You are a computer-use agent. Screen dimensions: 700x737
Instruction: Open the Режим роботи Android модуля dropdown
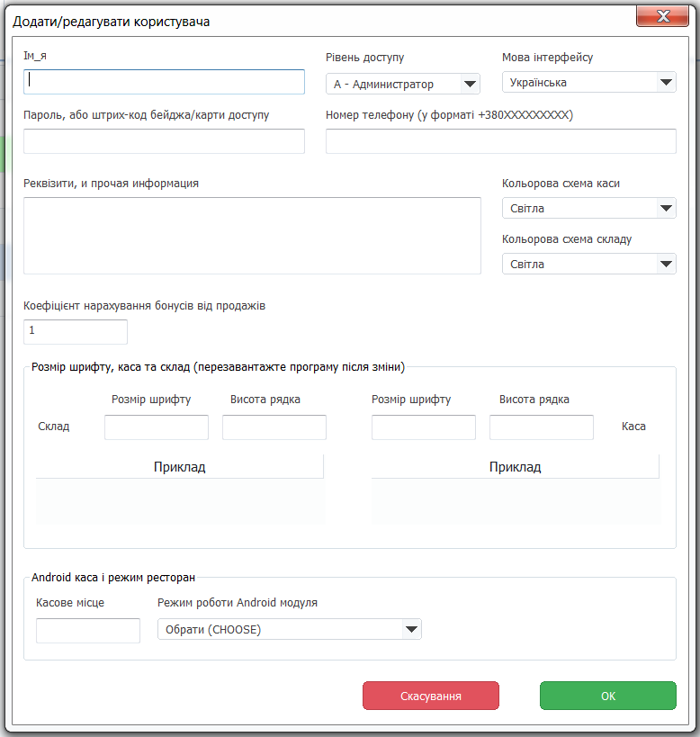(290, 629)
